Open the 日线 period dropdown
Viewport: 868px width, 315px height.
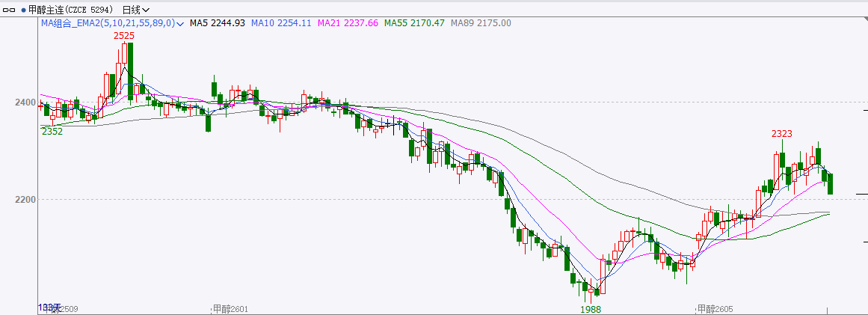tap(135, 10)
